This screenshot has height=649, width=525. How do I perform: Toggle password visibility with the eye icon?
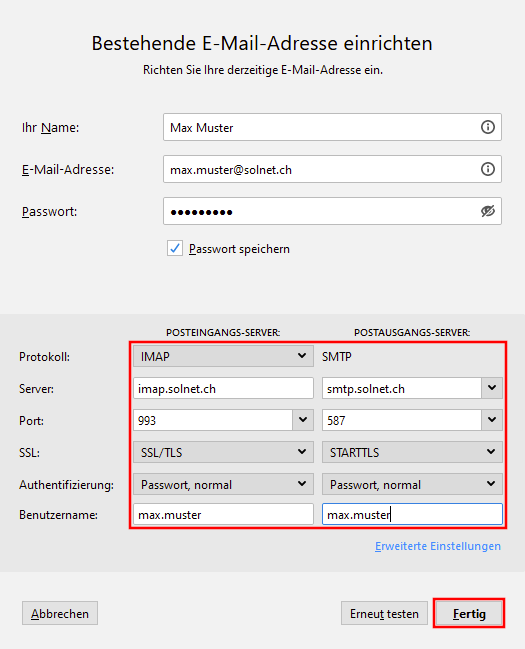click(488, 211)
